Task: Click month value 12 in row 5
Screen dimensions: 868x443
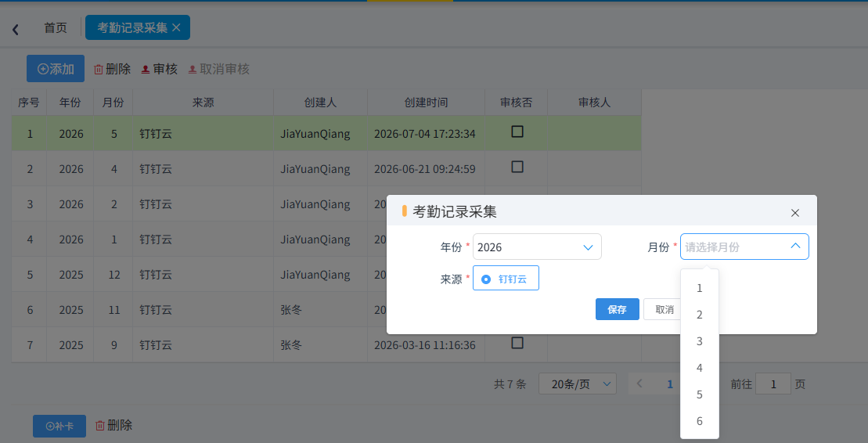Action: [114, 276]
